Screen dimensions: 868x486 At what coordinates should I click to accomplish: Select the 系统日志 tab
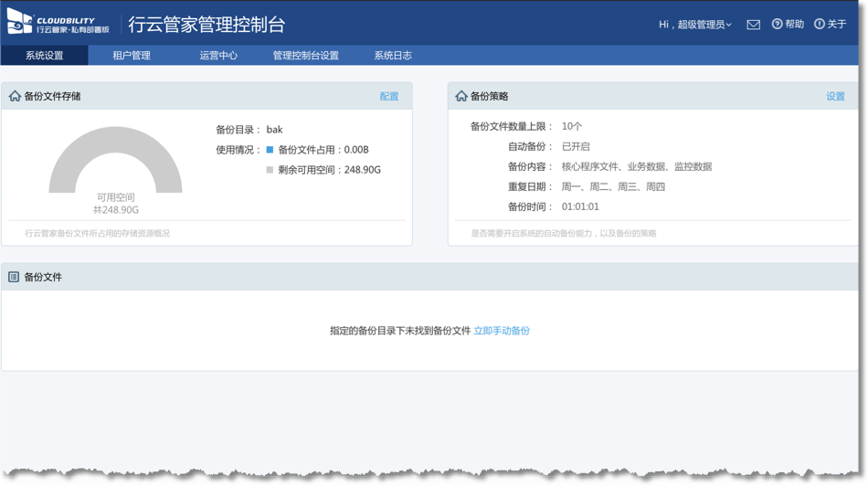click(393, 56)
